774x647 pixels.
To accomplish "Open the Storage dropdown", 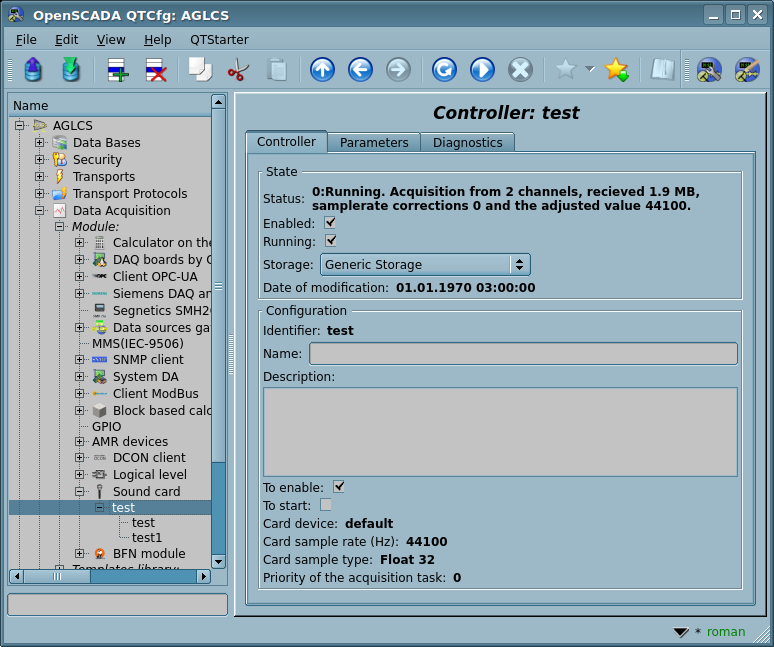I will 425,265.
